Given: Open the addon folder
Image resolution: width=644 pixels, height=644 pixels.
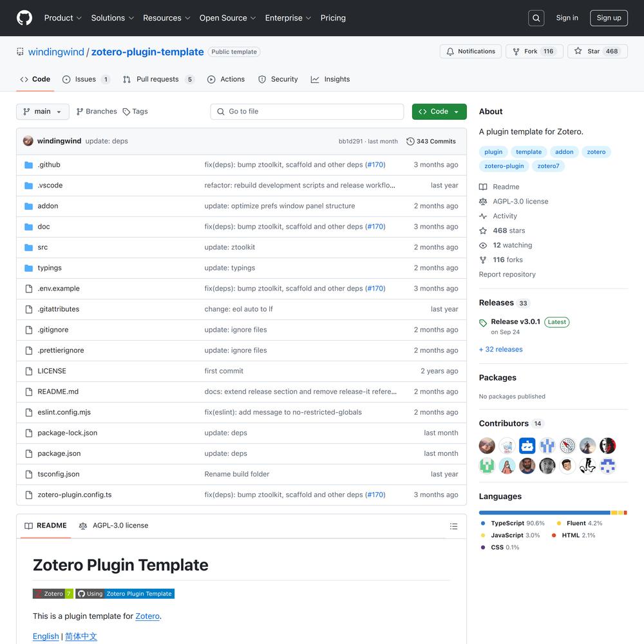Looking at the screenshot, I should pos(48,206).
